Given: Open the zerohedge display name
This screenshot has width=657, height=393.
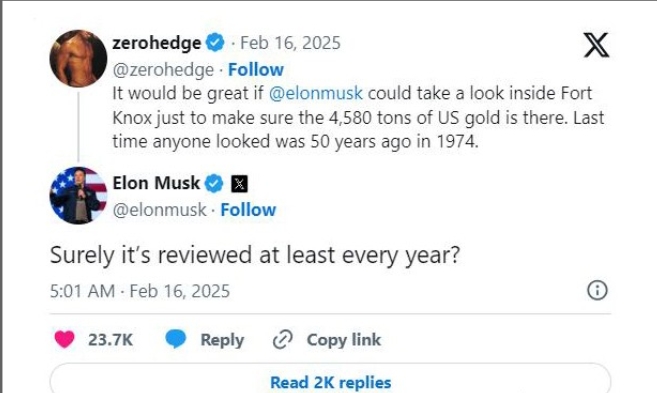Looking at the screenshot, I should 157,43.
